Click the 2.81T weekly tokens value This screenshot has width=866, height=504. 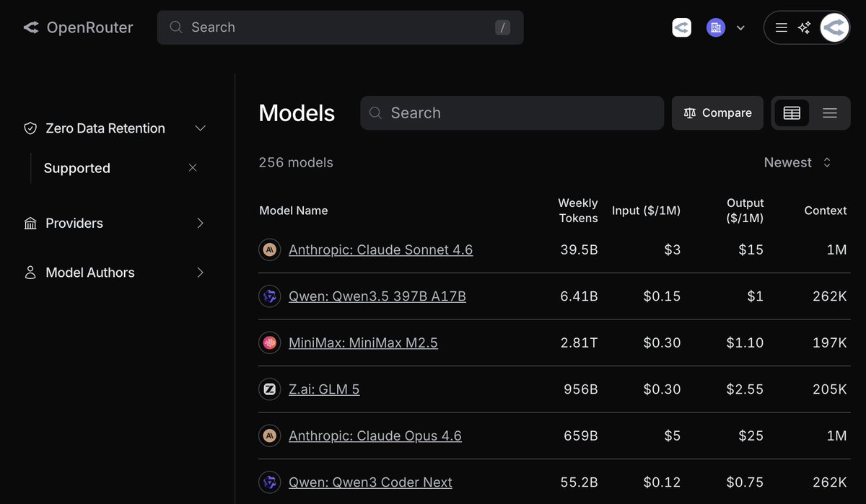click(579, 343)
